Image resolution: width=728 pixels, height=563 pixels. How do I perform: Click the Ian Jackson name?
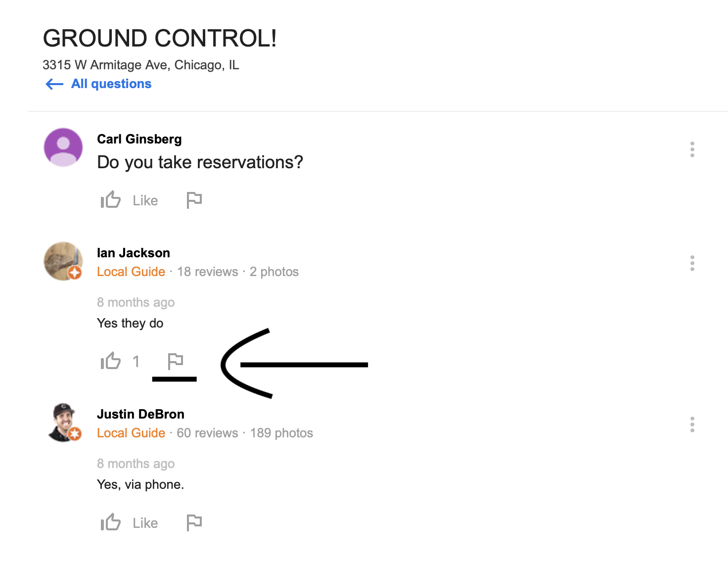coord(134,253)
